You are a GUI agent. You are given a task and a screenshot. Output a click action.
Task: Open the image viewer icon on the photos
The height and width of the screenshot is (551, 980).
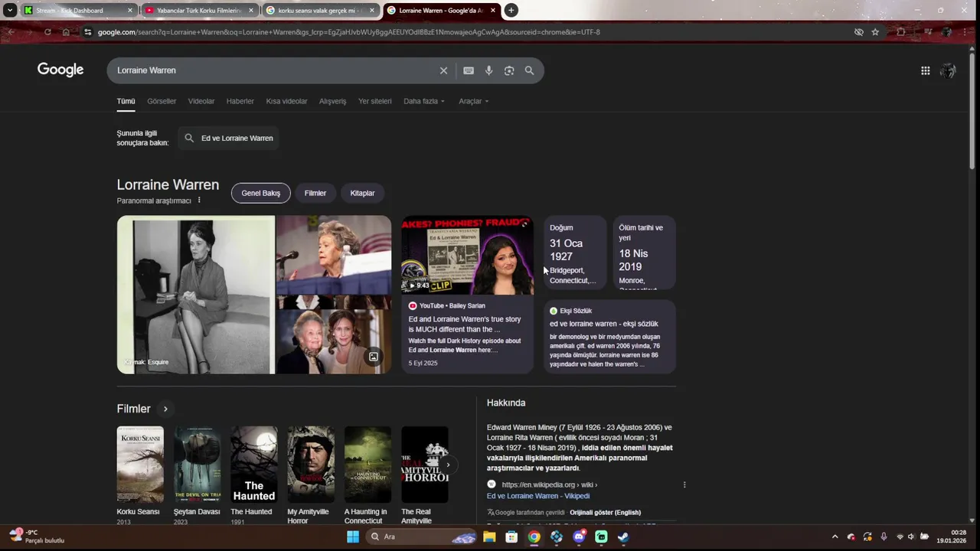tap(374, 357)
